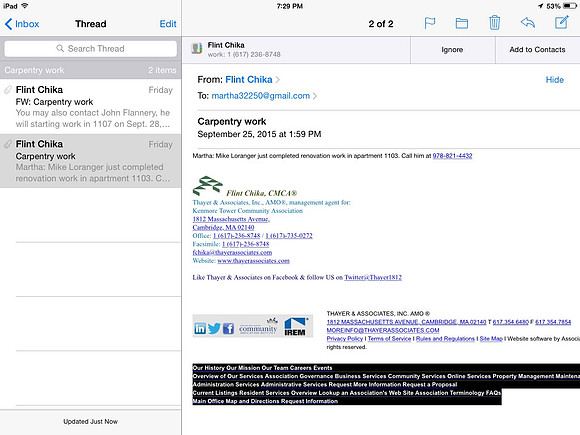
Task: Tap the Wi-Fi icon in status bar
Action: point(25,6)
